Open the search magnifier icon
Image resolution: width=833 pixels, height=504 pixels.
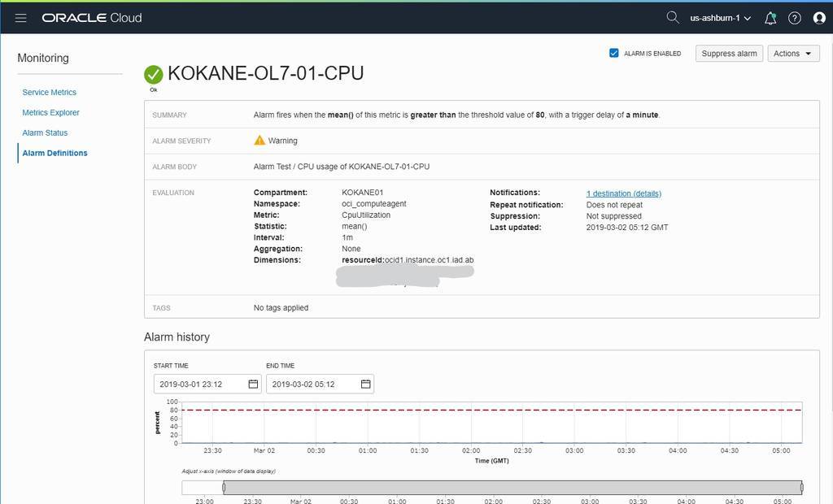673,18
